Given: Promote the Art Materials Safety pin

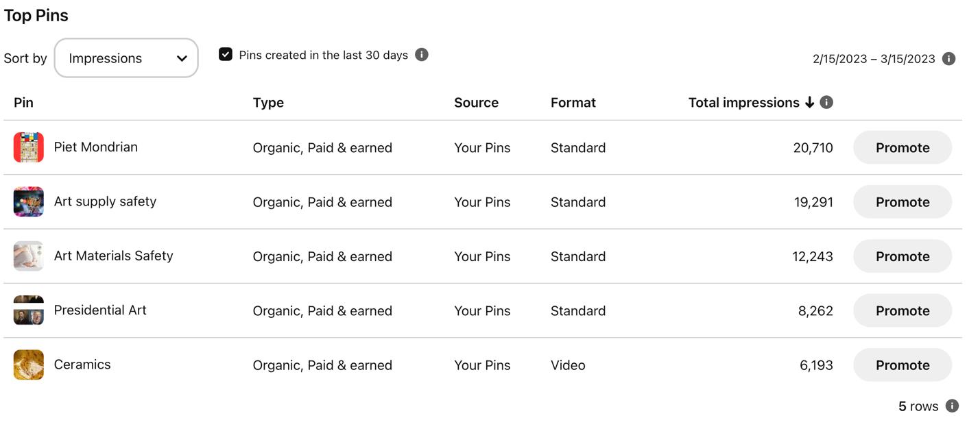Looking at the screenshot, I should coord(902,256).
